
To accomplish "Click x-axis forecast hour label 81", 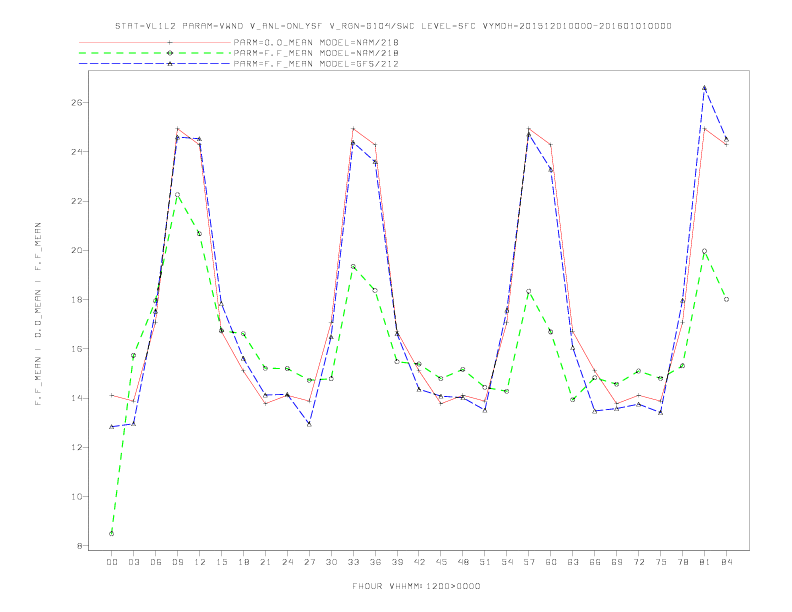I will [x=705, y=562].
